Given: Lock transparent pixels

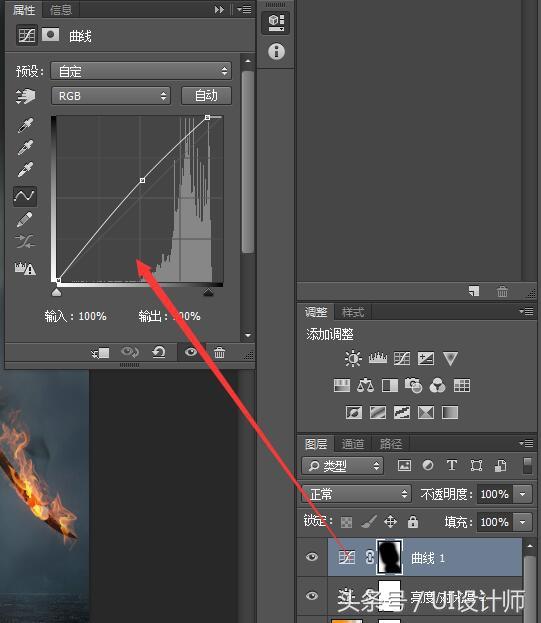Looking at the screenshot, I should pos(346,522).
